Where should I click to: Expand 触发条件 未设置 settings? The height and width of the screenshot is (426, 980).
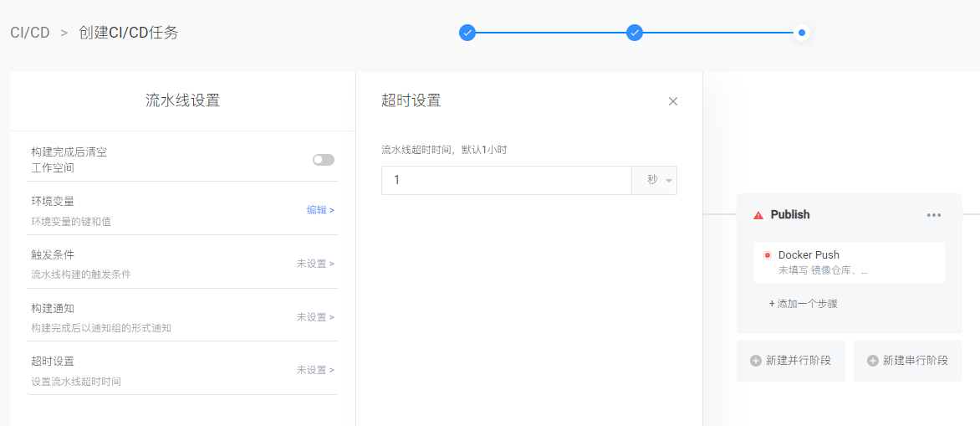click(x=315, y=264)
